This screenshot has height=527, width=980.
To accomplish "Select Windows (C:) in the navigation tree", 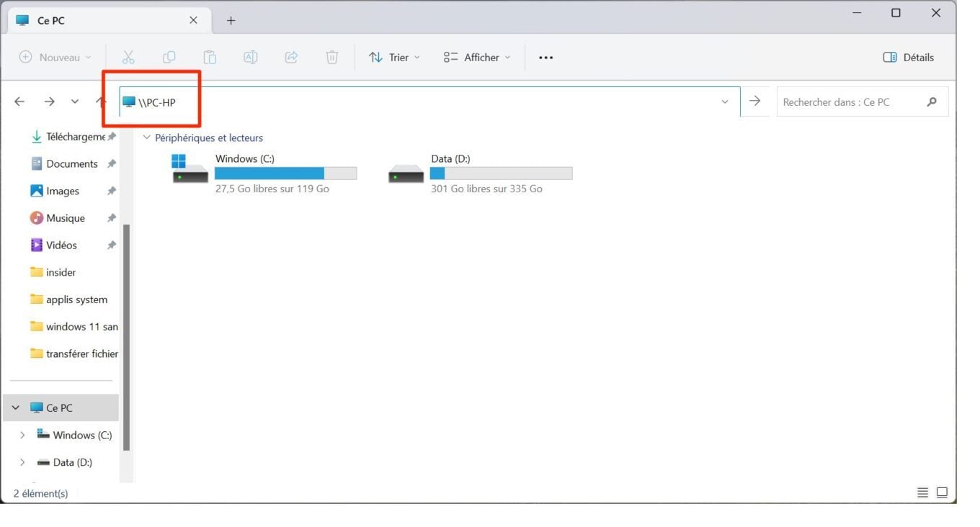I will pos(74,435).
